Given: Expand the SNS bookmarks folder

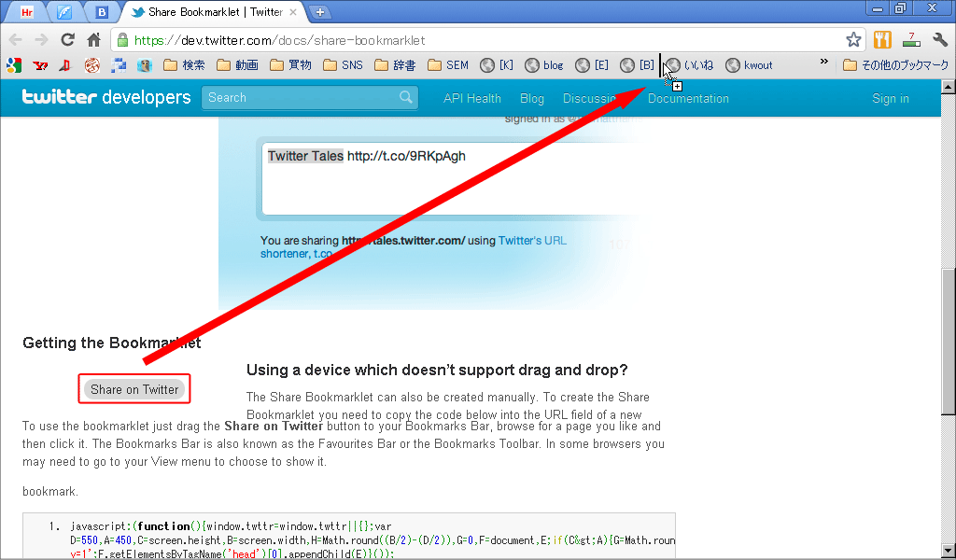Looking at the screenshot, I should tap(343, 65).
